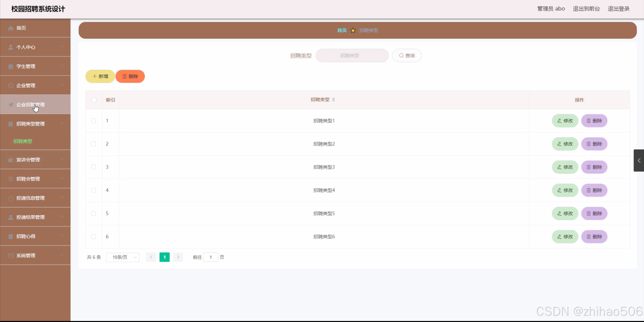Check the checkbox for row 3
Screen dimensions: 644x322
pos(93,167)
